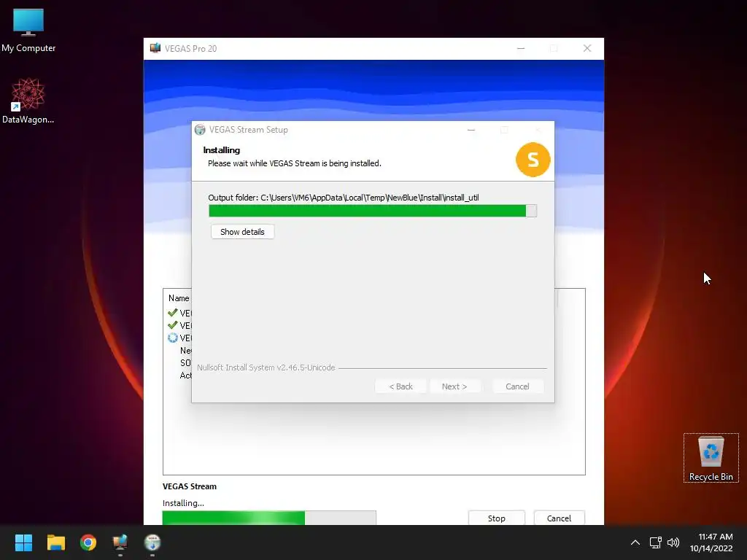Viewport: 747px width, 560px height.
Task: Select the Recycle Bin icon
Action: point(711,458)
